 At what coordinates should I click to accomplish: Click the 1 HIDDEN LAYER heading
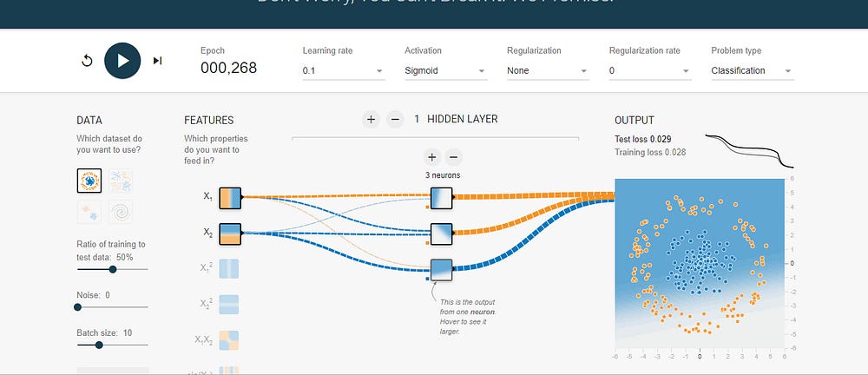click(456, 119)
